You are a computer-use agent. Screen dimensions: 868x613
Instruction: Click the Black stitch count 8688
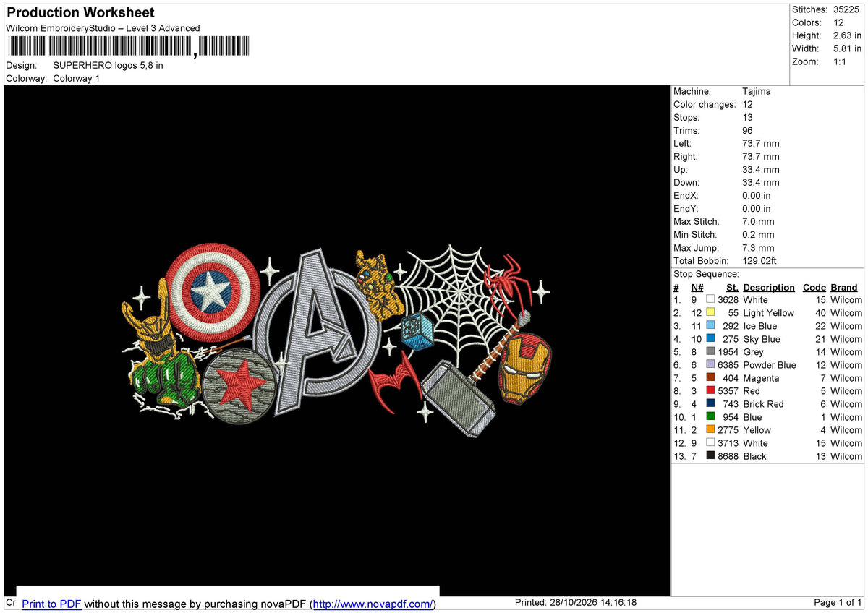(728, 456)
